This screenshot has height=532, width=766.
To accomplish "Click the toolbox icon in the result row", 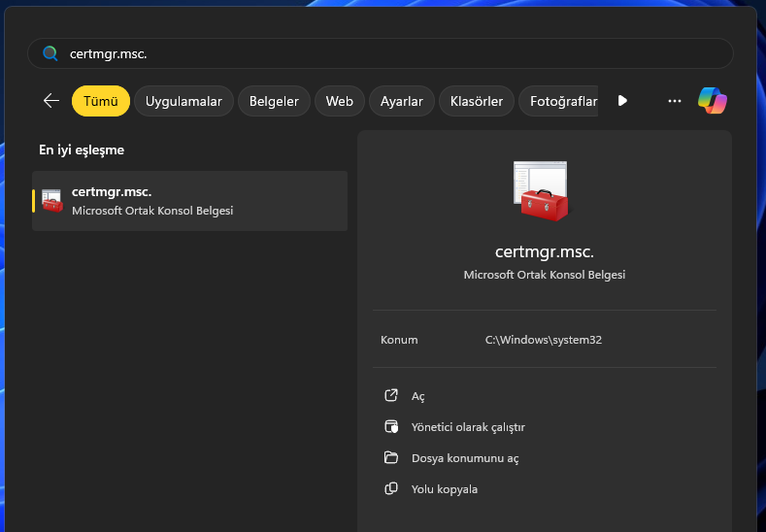I will [52, 201].
